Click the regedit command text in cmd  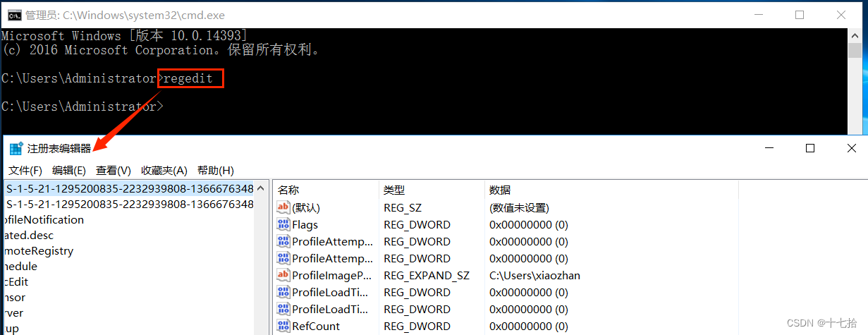(188, 78)
